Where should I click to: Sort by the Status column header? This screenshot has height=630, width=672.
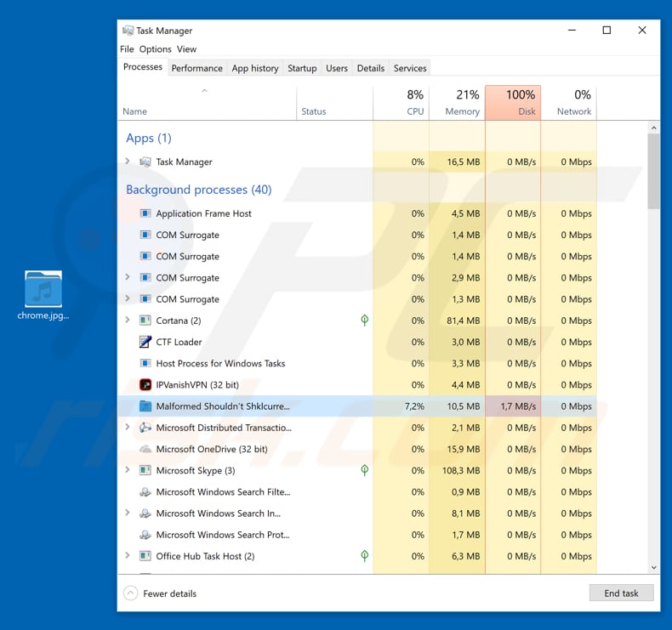click(x=334, y=103)
